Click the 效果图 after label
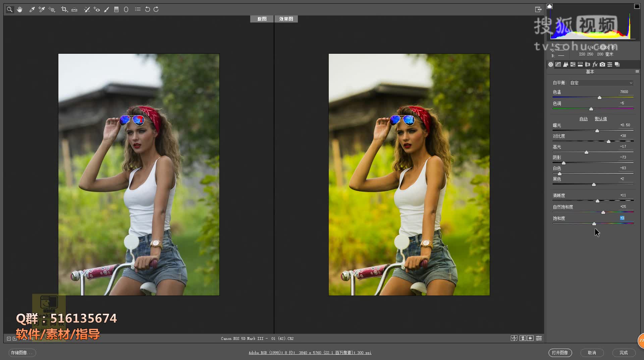The height and width of the screenshot is (360, 644). coord(286,19)
